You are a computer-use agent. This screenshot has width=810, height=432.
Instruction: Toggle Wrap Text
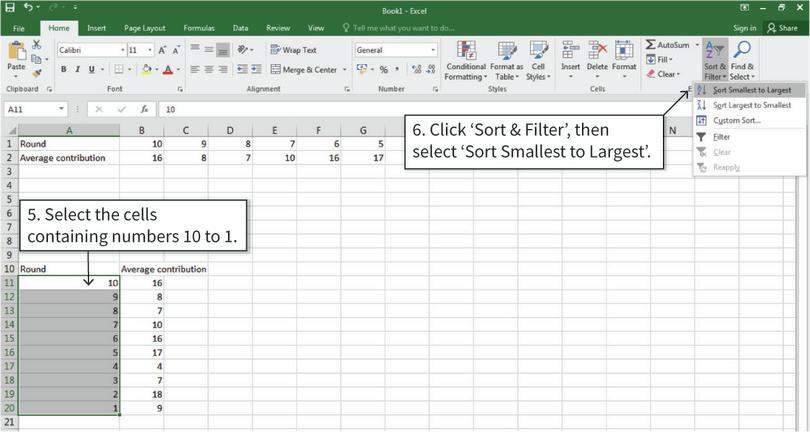click(293, 50)
